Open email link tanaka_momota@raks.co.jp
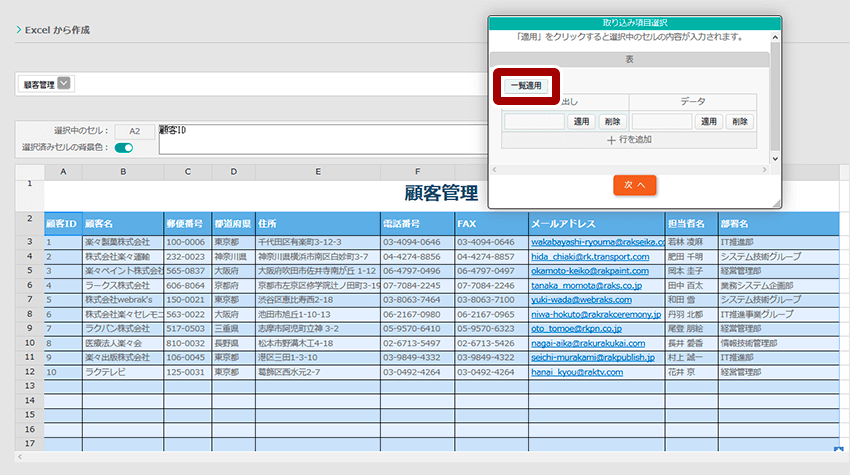850x475 pixels. 587,285
